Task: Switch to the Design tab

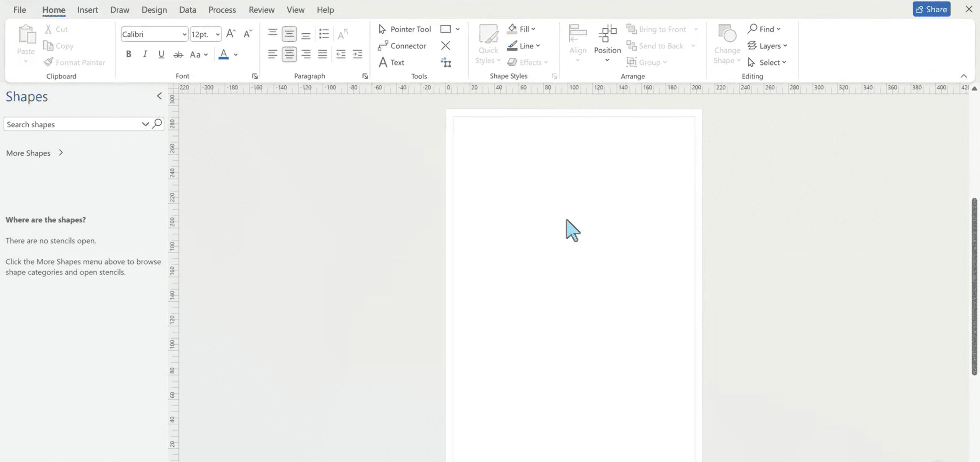Action: (154, 10)
